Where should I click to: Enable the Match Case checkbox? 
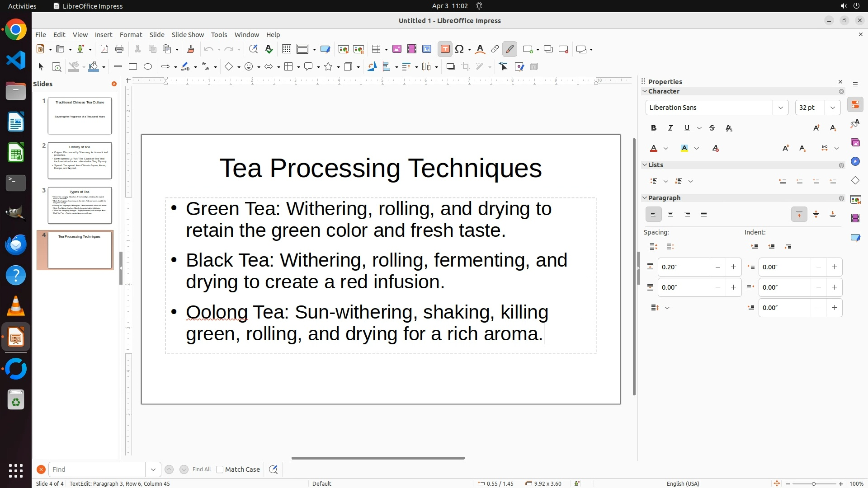(x=220, y=469)
